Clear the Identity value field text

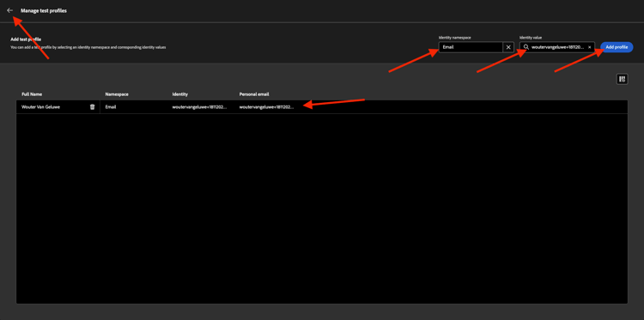tap(589, 47)
